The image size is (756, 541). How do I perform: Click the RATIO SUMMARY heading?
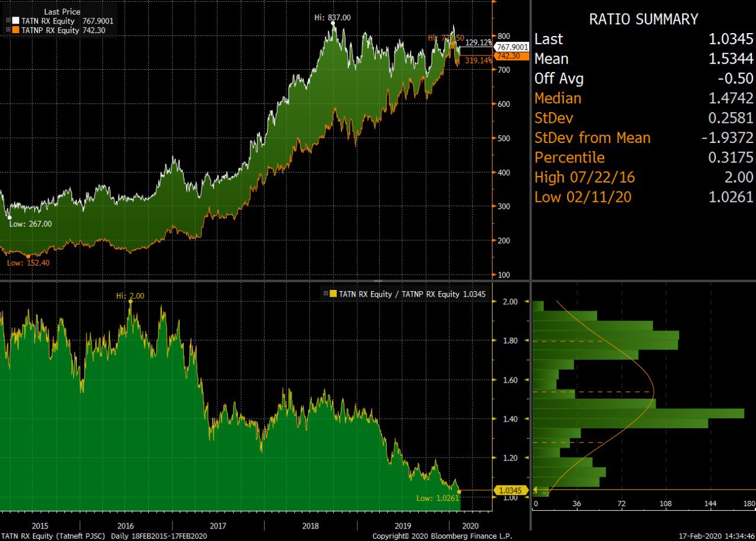pos(644,19)
